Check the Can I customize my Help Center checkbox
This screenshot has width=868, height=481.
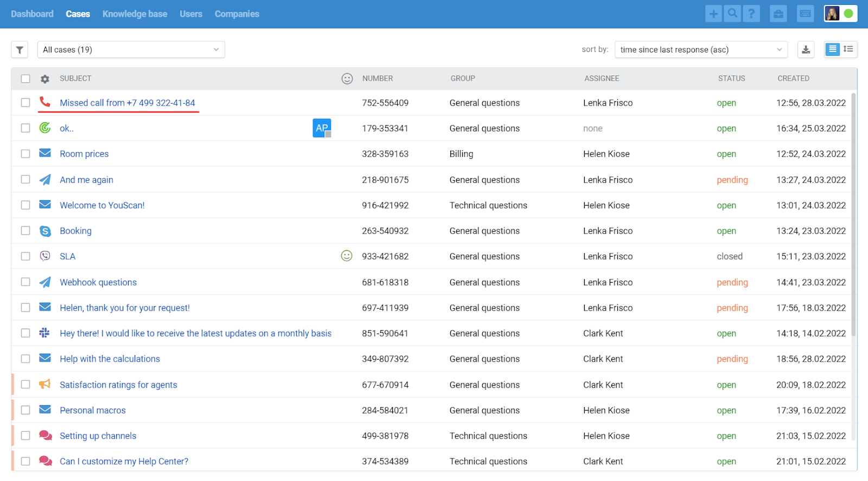point(25,461)
